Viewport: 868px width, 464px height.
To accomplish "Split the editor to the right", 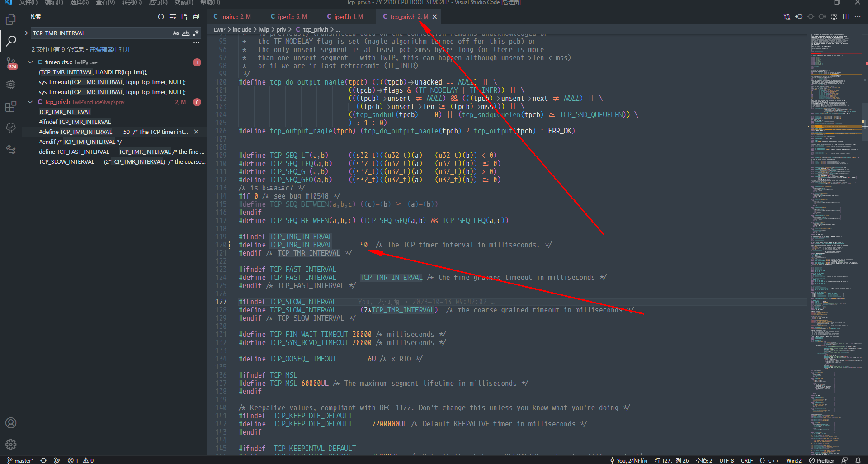I will click(846, 17).
